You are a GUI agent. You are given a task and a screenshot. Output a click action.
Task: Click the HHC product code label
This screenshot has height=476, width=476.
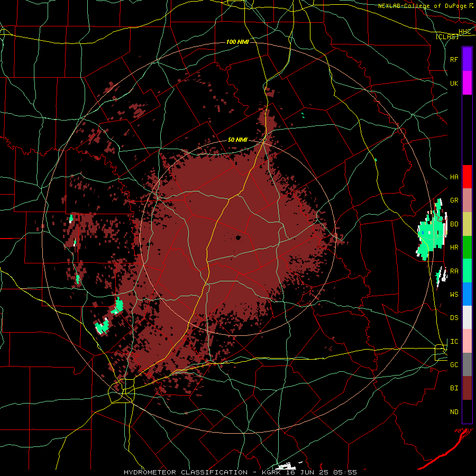point(464,32)
